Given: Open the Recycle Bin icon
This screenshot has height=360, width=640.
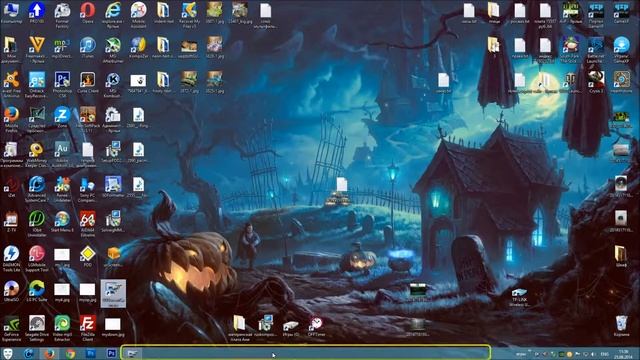Looking at the screenshot, I should point(621,326).
